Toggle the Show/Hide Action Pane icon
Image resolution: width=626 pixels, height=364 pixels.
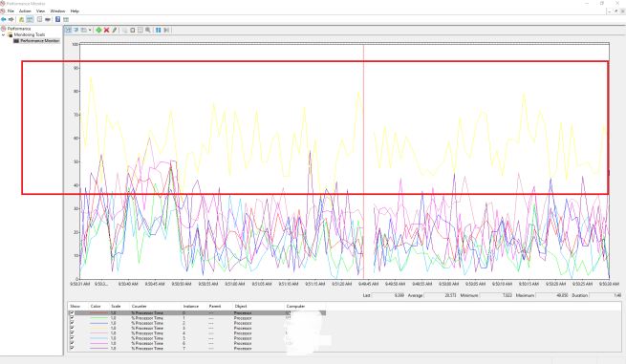point(66,19)
